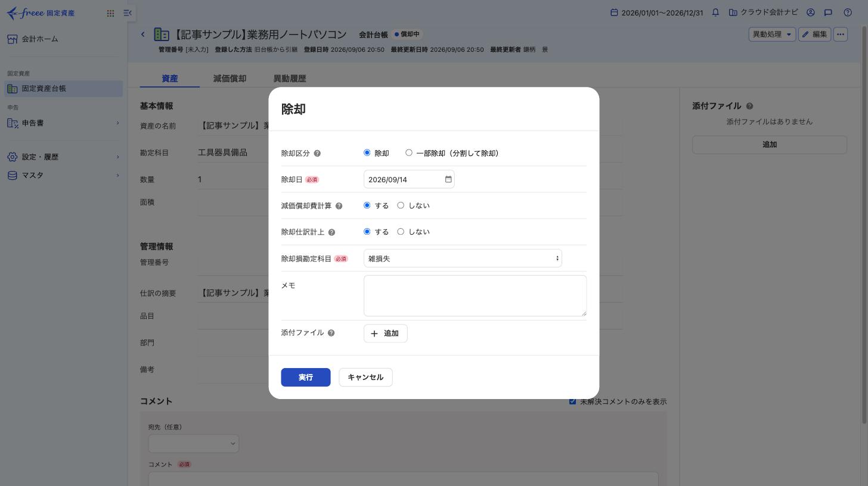Click the 実行 button
Image resolution: width=868 pixels, height=486 pixels.
[306, 378]
